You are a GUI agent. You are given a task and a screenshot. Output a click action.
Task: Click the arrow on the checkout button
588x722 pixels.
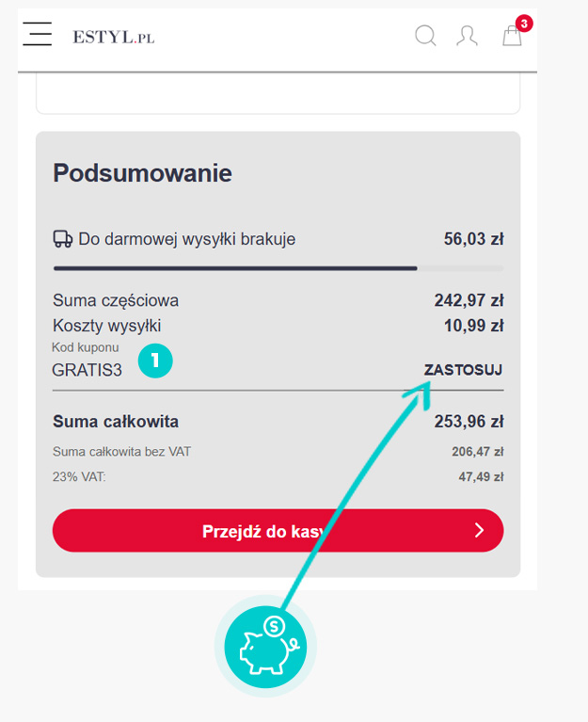tap(479, 531)
